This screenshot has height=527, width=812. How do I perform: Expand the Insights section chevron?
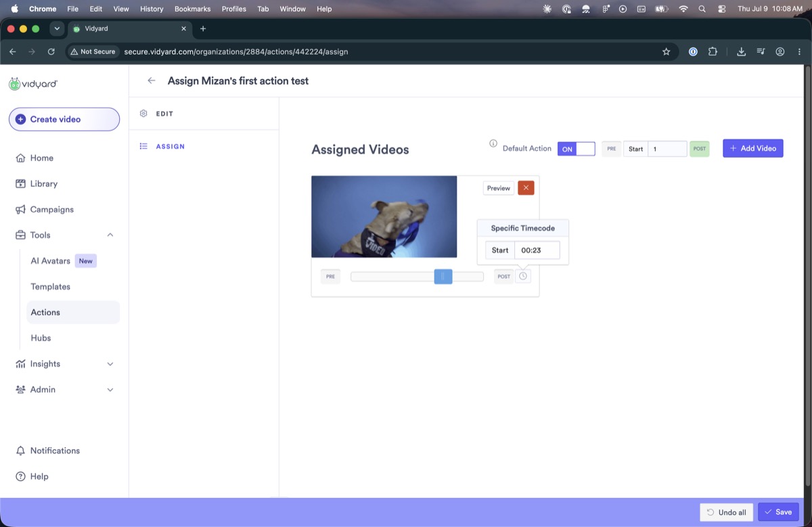tap(110, 363)
